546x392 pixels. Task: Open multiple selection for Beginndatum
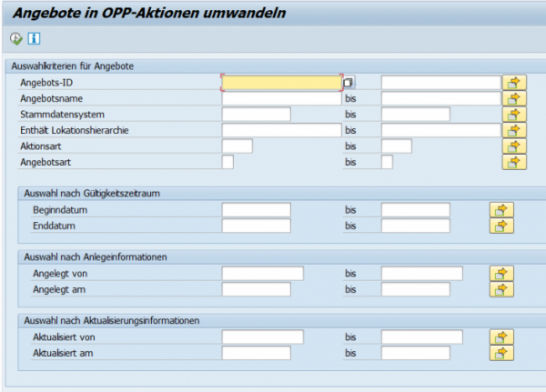pos(501,210)
